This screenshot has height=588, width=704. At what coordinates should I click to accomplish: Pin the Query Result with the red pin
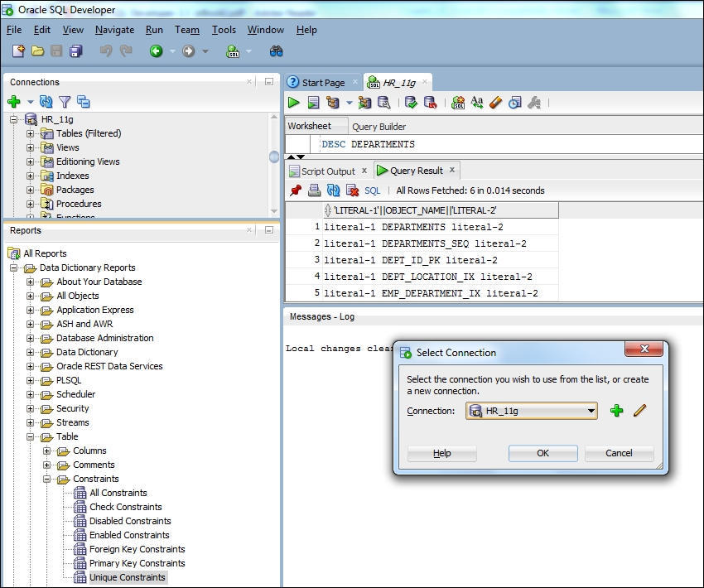296,190
